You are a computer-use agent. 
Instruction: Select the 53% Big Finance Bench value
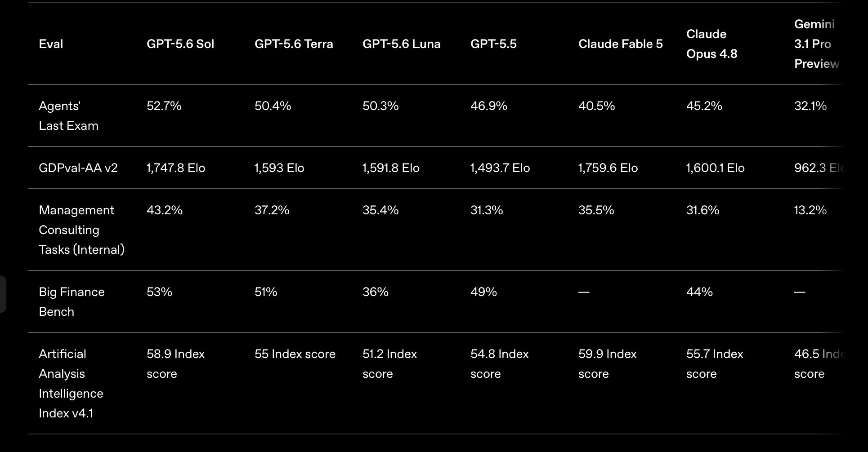159,292
